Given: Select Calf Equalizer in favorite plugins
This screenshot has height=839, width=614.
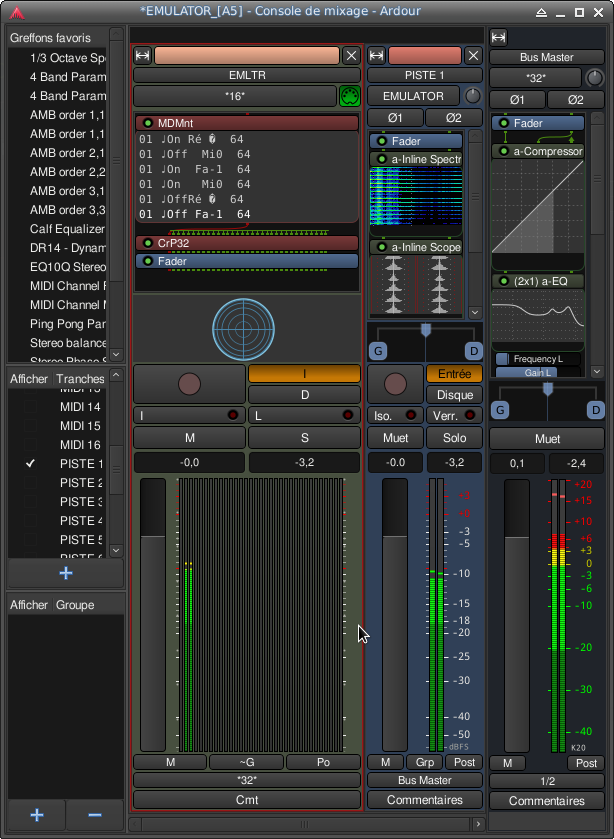Looking at the screenshot, I should (x=67, y=229).
